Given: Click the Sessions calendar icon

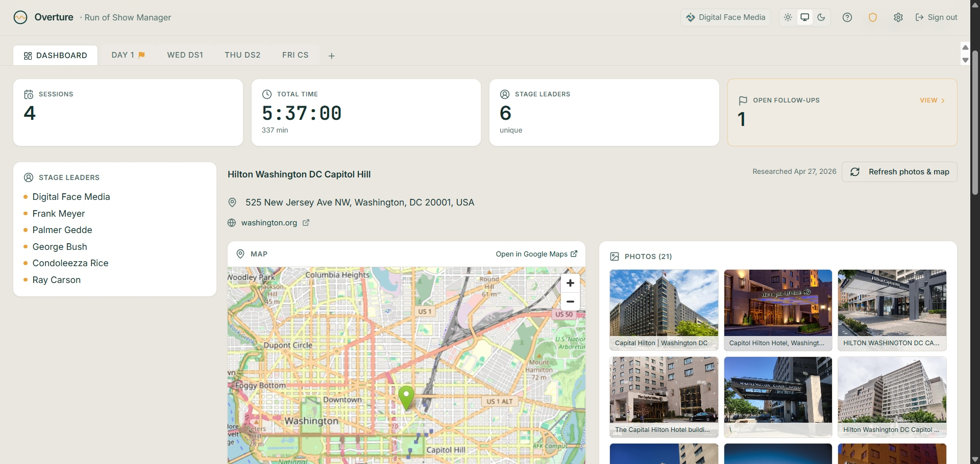Looking at the screenshot, I should click(x=29, y=94).
